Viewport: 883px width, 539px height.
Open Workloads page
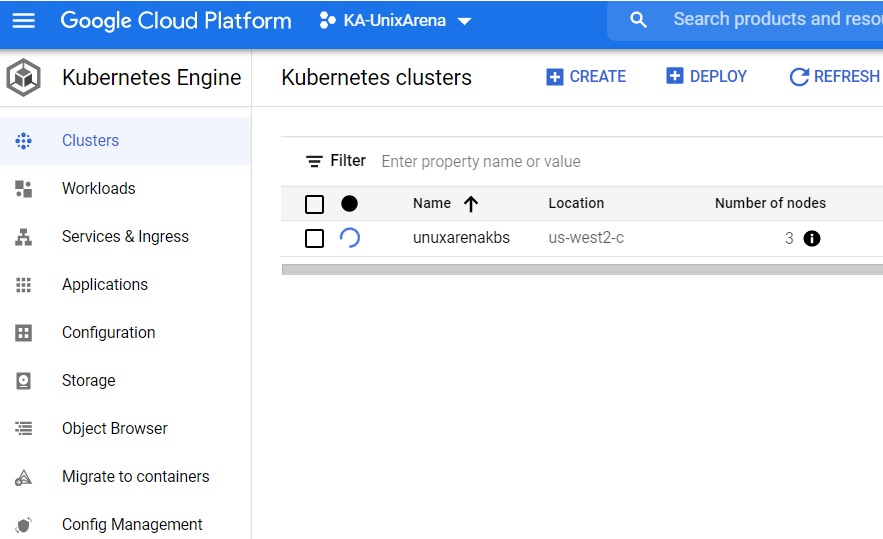pos(99,188)
